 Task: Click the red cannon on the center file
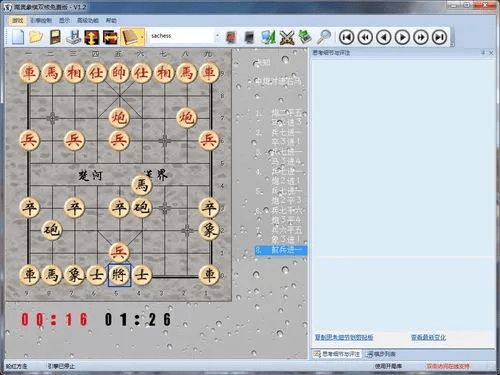pos(119,118)
